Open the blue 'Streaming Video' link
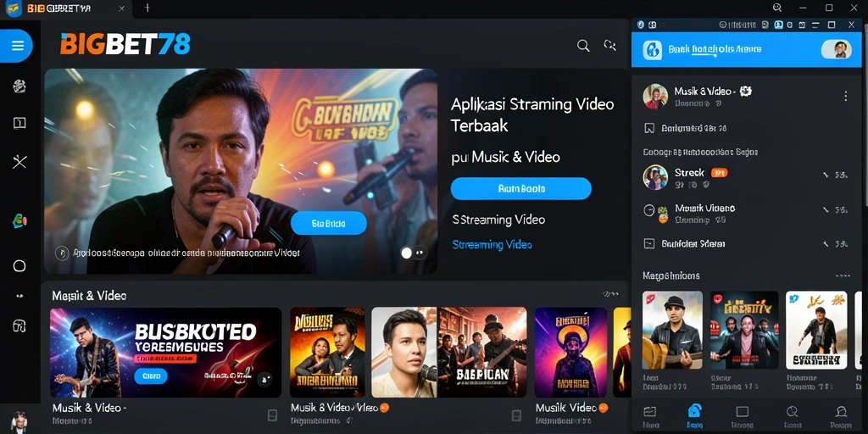868x434 pixels. click(x=492, y=244)
